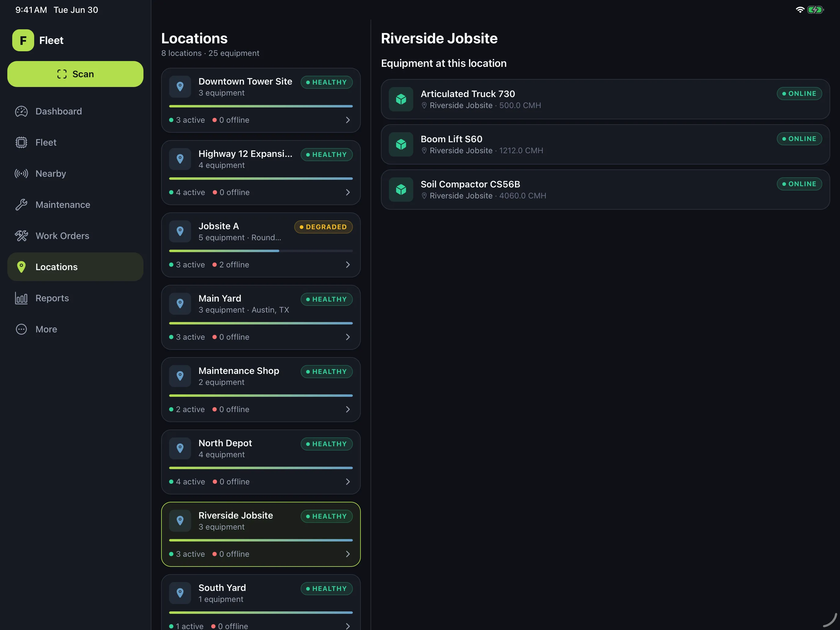Viewport: 840px width, 630px height.
Task: Click Jobsite A health progress bar
Action: click(x=261, y=251)
